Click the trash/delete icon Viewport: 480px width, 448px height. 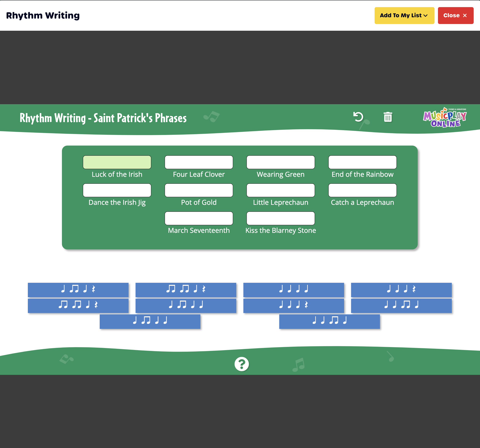(x=387, y=117)
